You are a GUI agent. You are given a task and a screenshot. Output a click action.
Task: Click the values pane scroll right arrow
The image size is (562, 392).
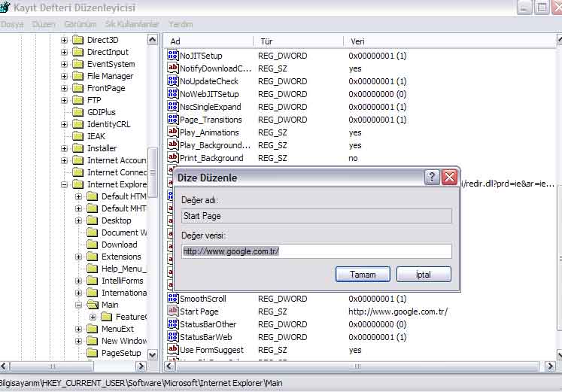click(x=550, y=366)
